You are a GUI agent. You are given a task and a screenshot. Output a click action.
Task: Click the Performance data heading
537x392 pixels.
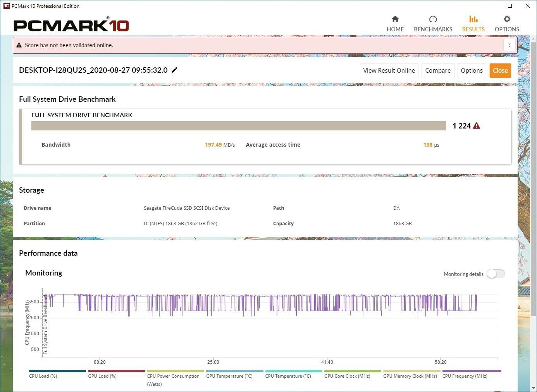click(x=48, y=253)
